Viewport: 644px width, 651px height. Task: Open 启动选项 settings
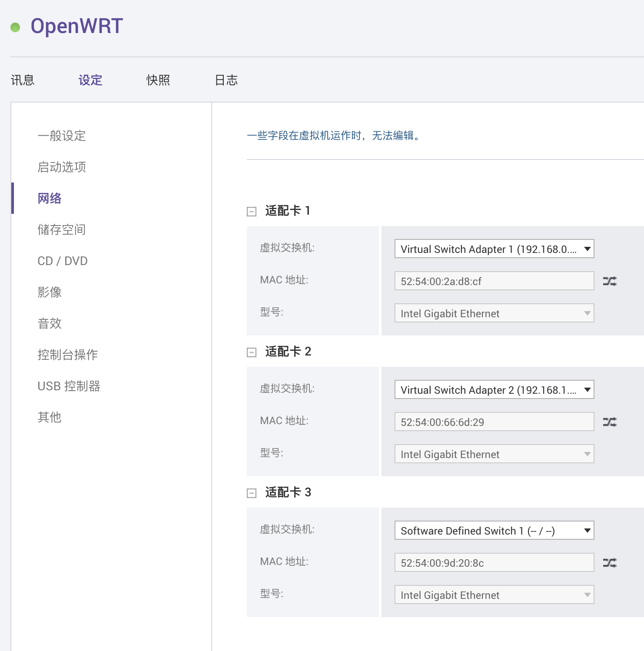pos(62,167)
